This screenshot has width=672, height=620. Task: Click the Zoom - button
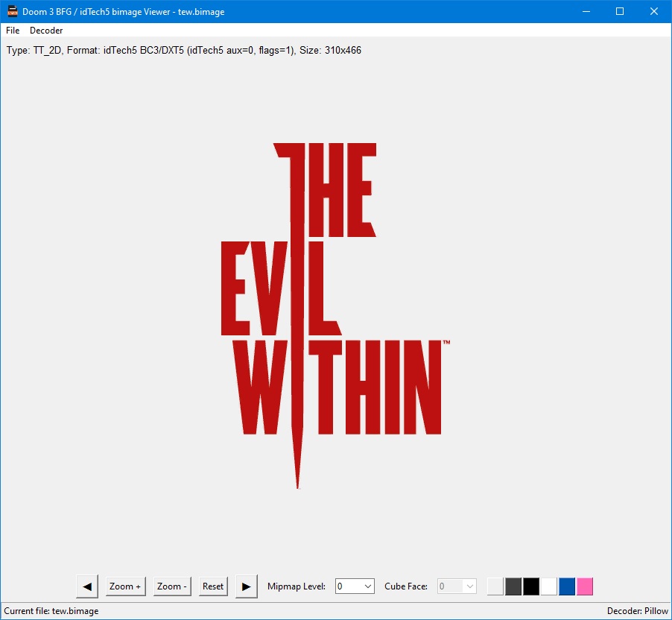(x=172, y=586)
